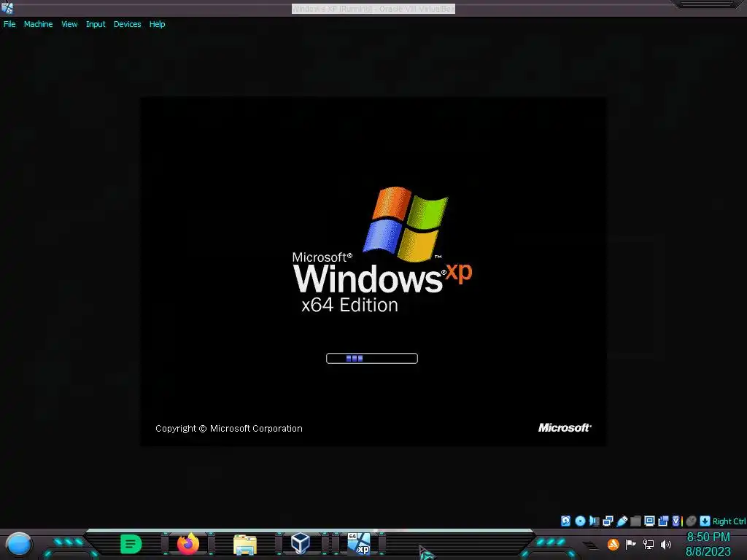Click the orange Avast tray icon
Image resolution: width=747 pixels, height=560 pixels.
point(613,544)
